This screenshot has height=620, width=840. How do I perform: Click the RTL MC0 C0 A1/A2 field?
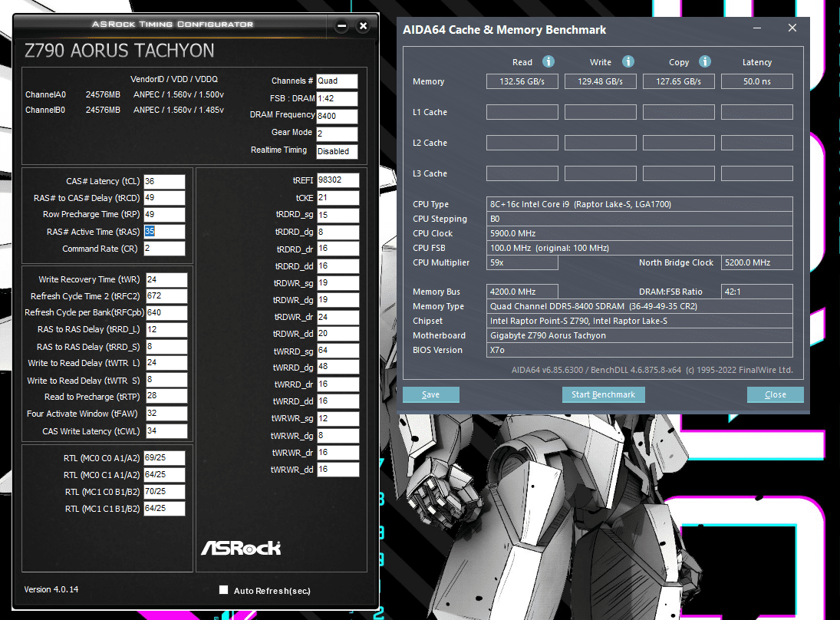(164, 458)
